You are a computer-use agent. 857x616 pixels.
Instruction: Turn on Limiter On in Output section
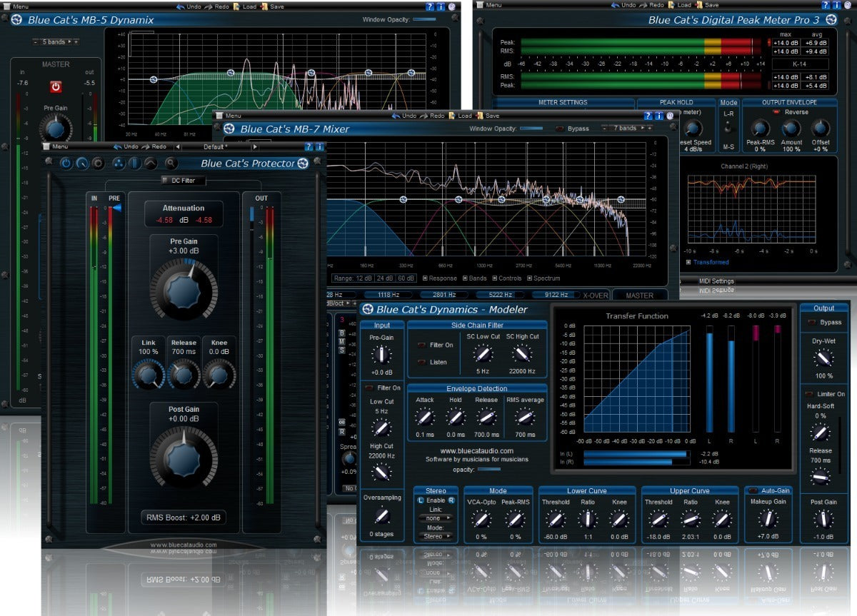tap(808, 394)
